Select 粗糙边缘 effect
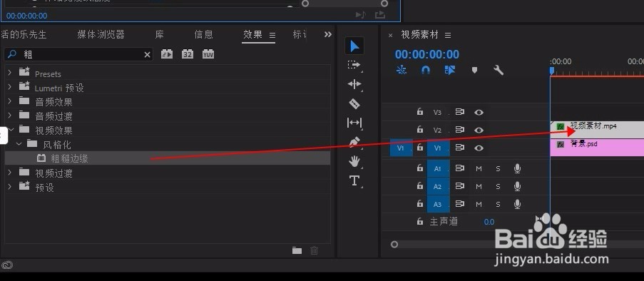Image resolution: width=644 pixels, height=281 pixels. (x=168, y=158)
